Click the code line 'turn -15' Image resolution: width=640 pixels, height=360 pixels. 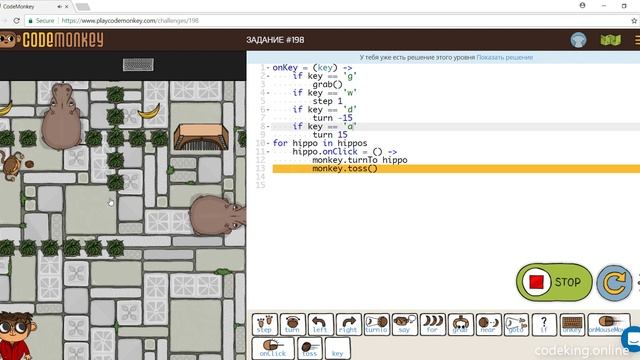[332, 118]
